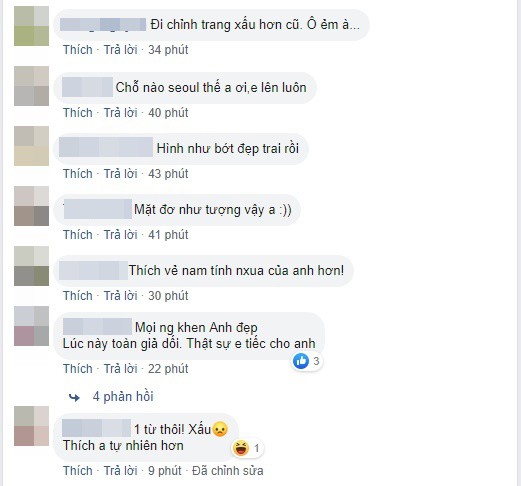Click the reply arrow icon beside 4 phản hồi
Image resolution: width=521 pixels, height=486 pixels.
(74, 397)
